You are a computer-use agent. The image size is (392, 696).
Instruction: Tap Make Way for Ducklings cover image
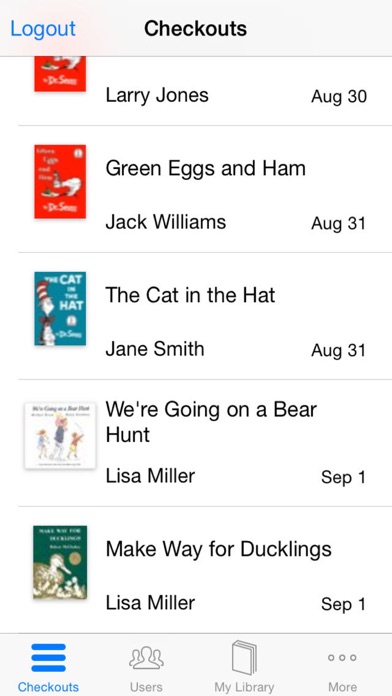(x=60, y=562)
